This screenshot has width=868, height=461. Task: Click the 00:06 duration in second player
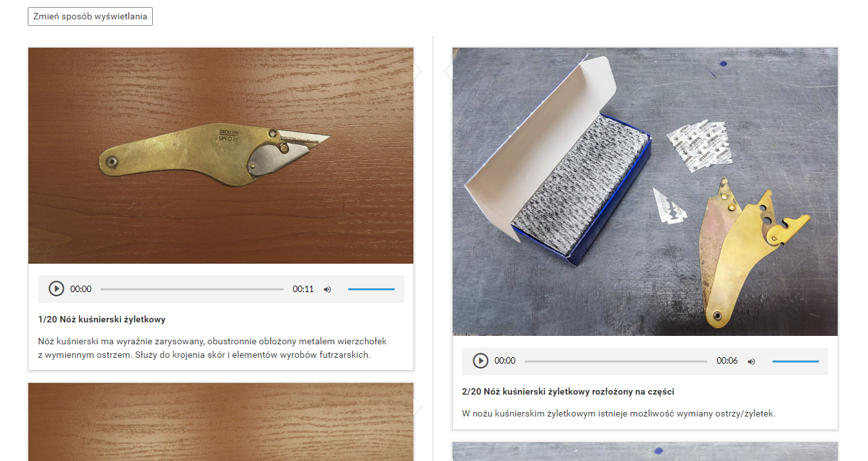(727, 362)
